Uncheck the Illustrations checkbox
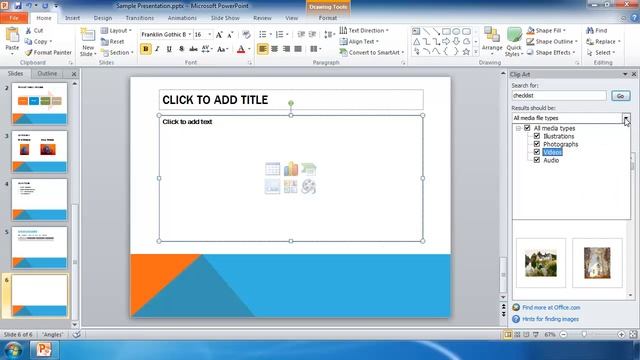Viewport: 640px width, 360px height. coord(537,136)
